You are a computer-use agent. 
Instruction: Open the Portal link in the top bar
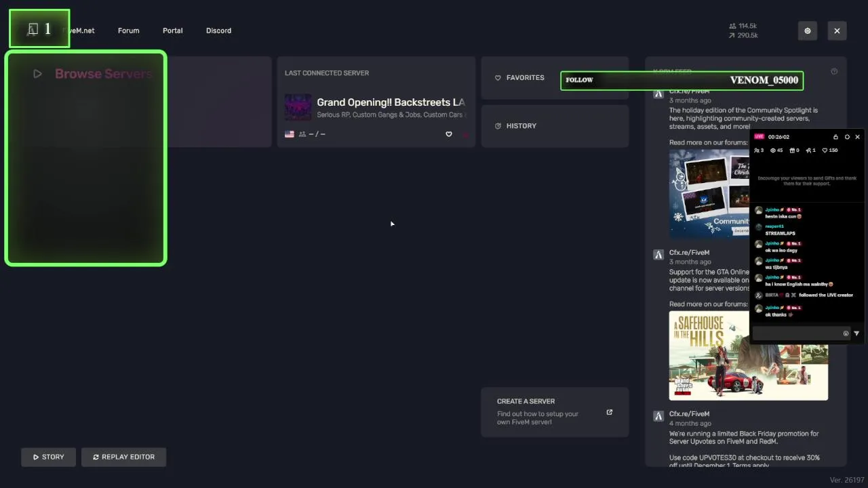point(172,30)
